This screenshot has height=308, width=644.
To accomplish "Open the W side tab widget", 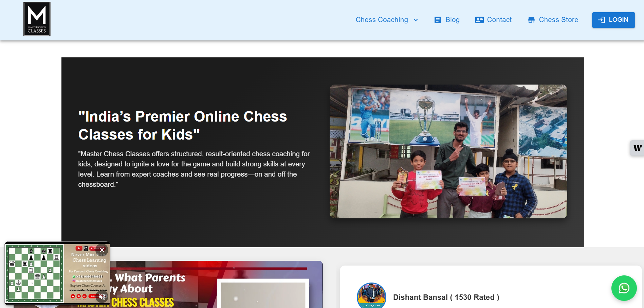I will 637,148.
